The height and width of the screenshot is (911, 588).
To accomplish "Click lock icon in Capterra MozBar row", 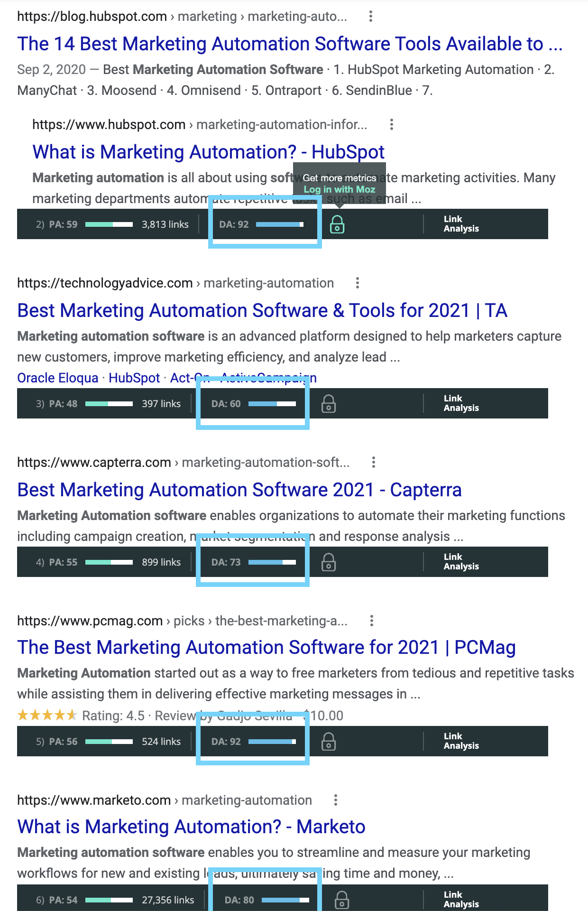I will [329, 562].
